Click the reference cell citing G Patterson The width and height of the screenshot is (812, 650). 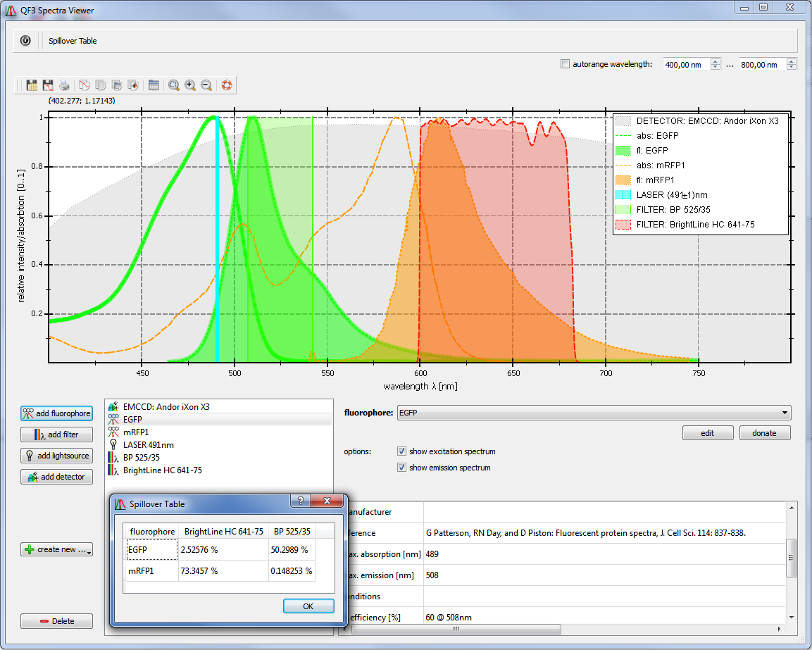pos(605,533)
